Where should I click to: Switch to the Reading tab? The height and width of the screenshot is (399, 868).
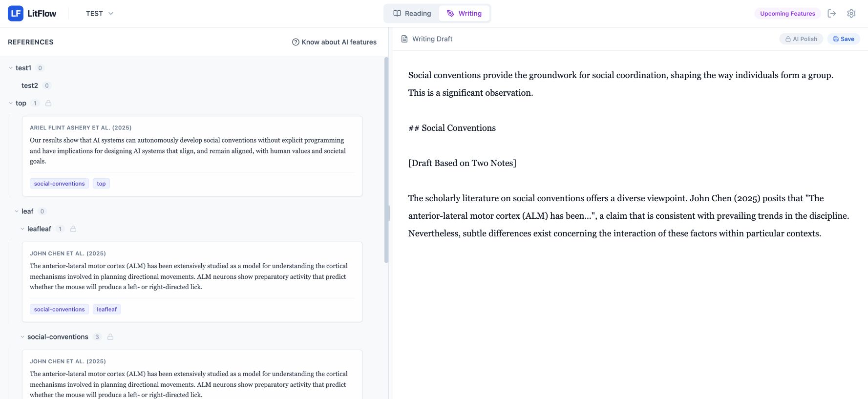(412, 14)
